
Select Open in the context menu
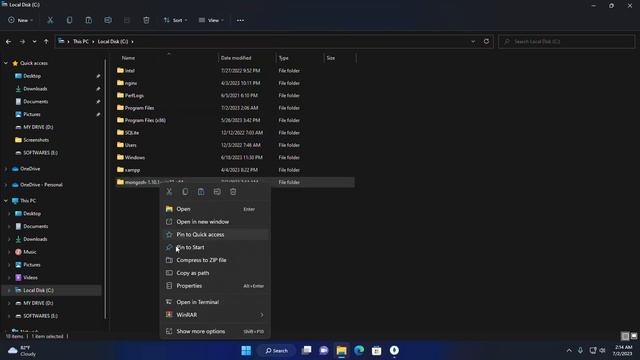click(x=215, y=209)
